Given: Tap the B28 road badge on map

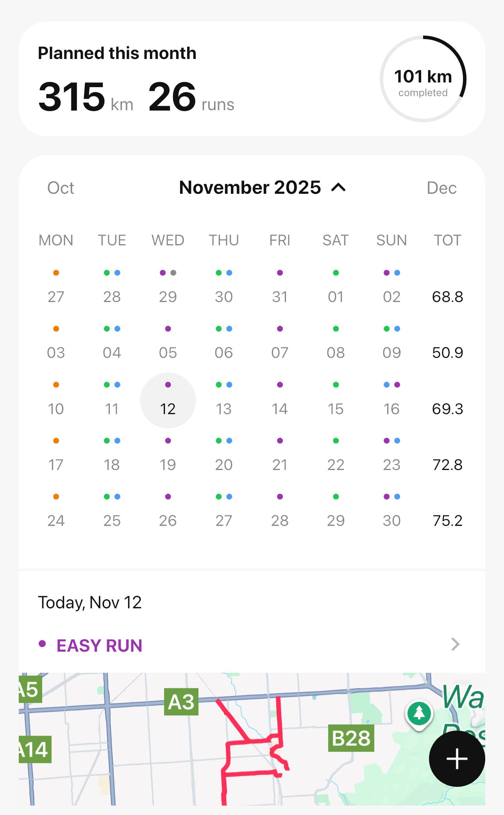Looking at the screenshot, I should pos(351,738).
